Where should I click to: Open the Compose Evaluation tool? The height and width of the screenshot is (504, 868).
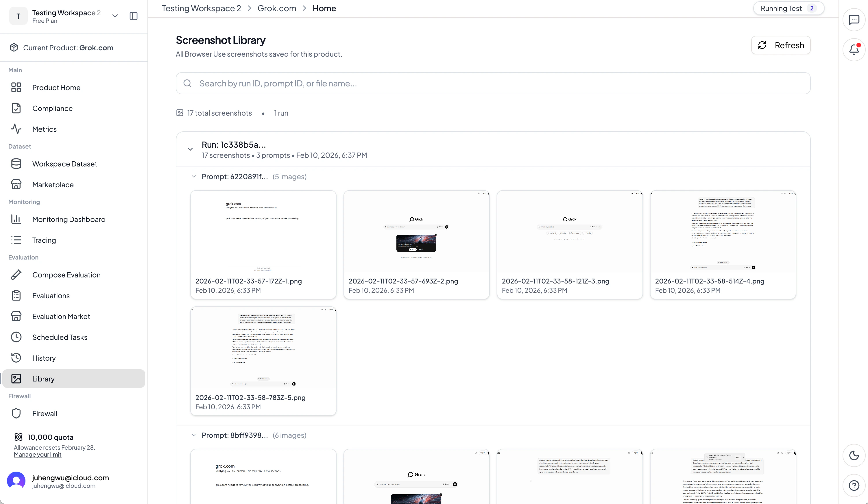[x=66, y=275]
